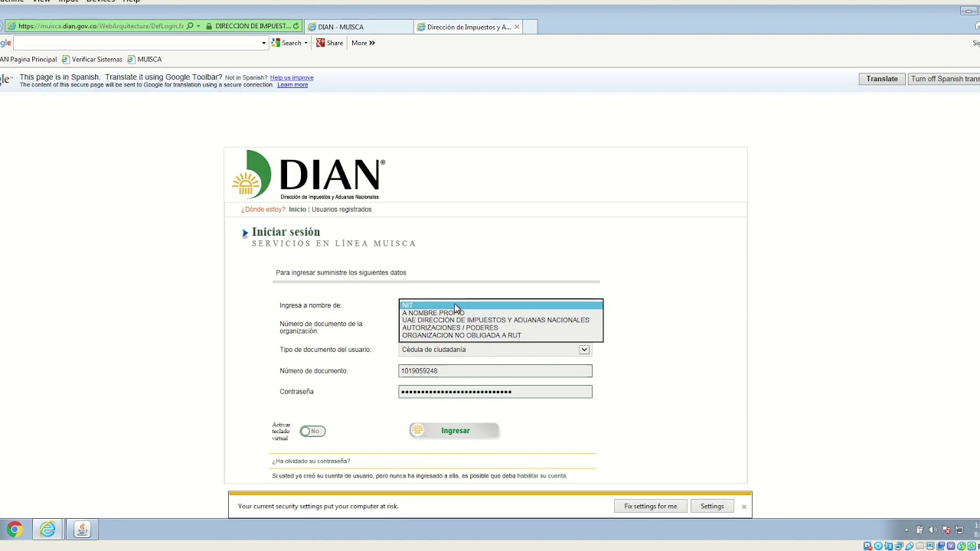Viewport: 980px width, 551px height.
Task: Focus the Contraseña password field
Action: [x=495, y=392]
